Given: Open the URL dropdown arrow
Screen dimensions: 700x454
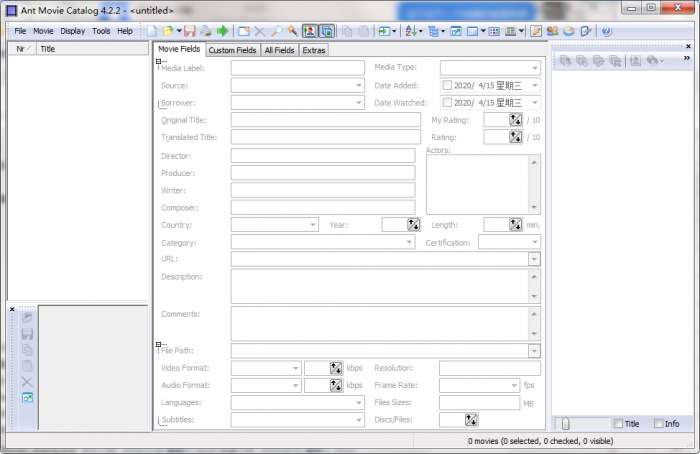Looking at the screenshot, I should pos(534,259).
